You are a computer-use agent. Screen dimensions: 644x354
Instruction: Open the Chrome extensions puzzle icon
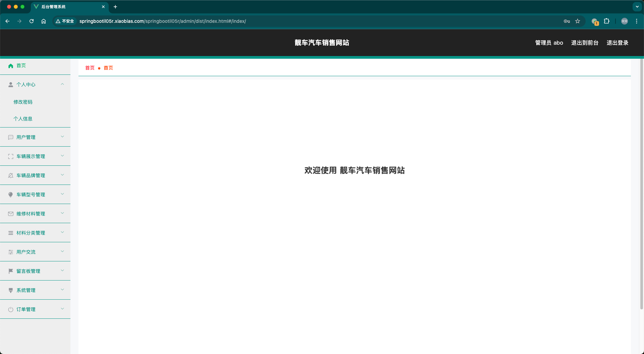tap(606, 21)
